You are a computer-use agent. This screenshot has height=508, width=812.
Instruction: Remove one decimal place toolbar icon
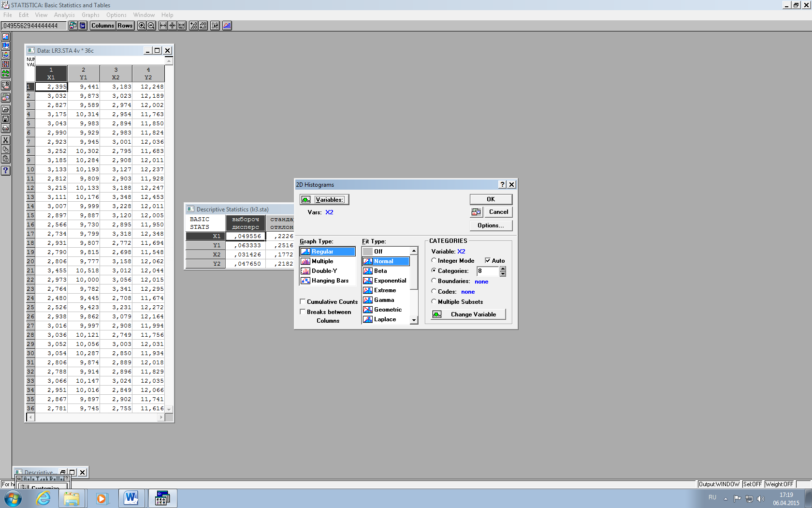(x=203, y=26)
